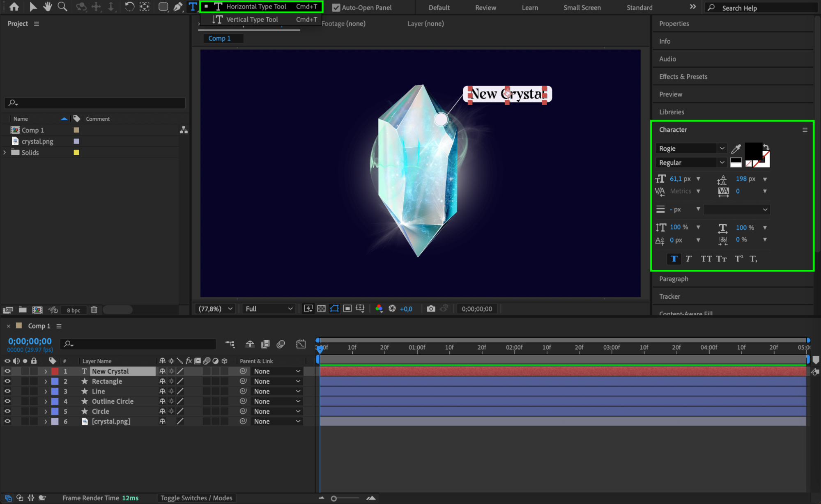Toggle Small Caps in Character panel

pos(722,259)
